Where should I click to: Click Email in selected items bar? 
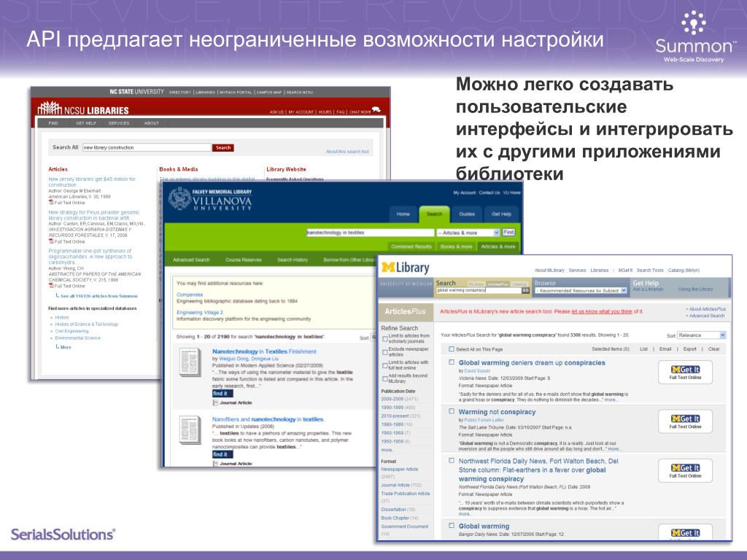click(665, 349)
